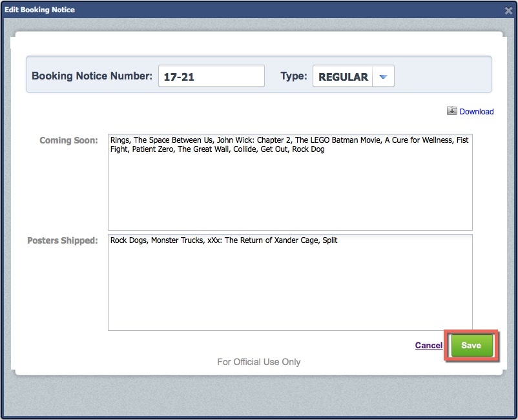Click empty space in Posters Shipped box
Image resolution: width=518 pixels, height=420 pixels.
(289, 291)
